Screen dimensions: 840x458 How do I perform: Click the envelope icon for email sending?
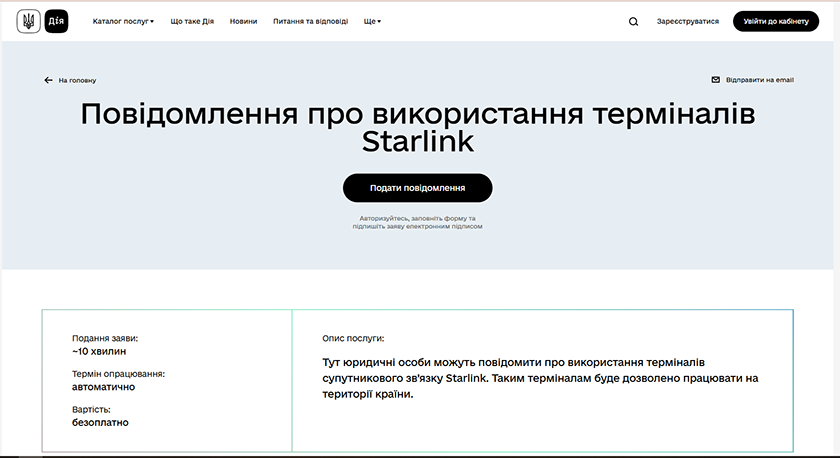click(x=715, y=80)
